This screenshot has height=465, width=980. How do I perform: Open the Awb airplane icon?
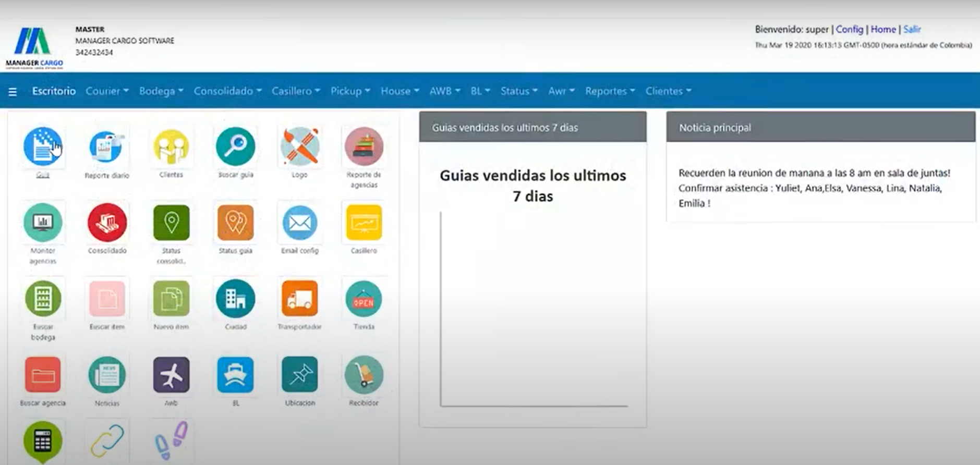click(171, 375)
